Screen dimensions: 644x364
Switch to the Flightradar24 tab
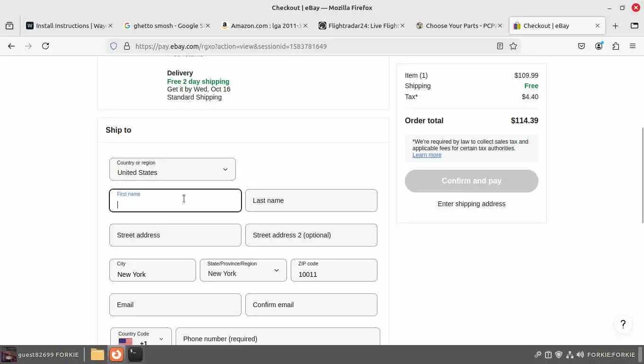[362, 26]
